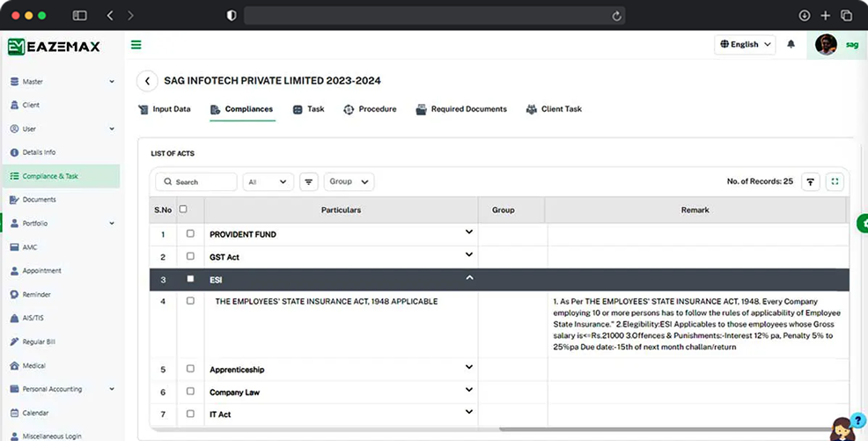This screenshot has height=441, width=868.
Task: Click the filter icon next to All dropdown
Action: coord(309,181)
